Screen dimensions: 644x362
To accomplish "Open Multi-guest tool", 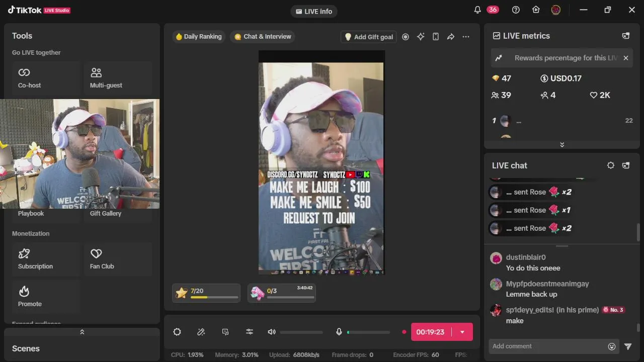I will [x=118, y=78].
